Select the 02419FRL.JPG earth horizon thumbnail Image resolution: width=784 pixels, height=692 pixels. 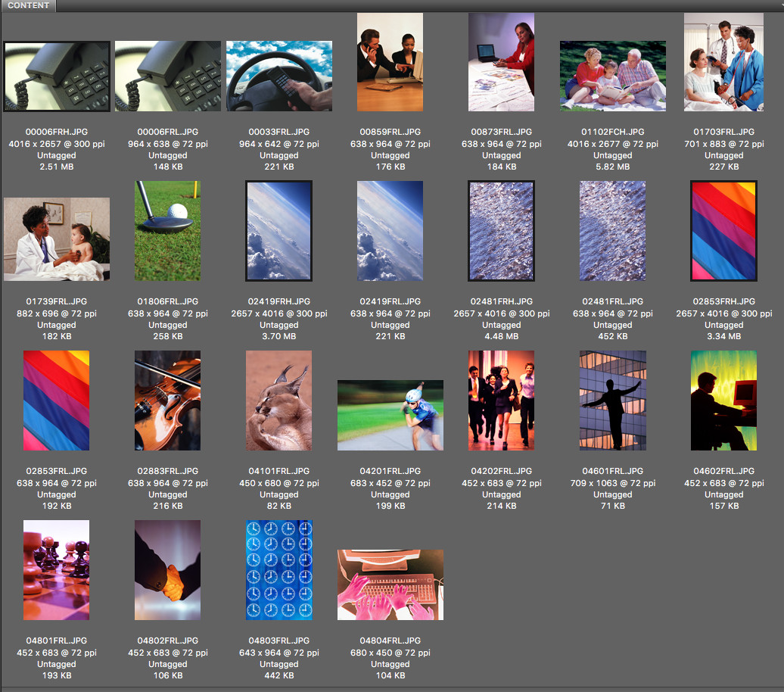pyautogui.click(x=390, y=231)
